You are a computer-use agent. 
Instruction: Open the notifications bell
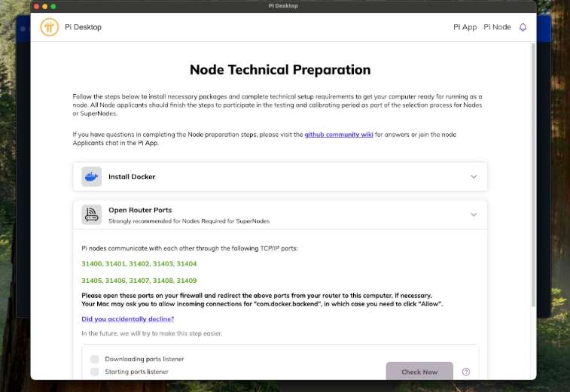click(523, 27)
